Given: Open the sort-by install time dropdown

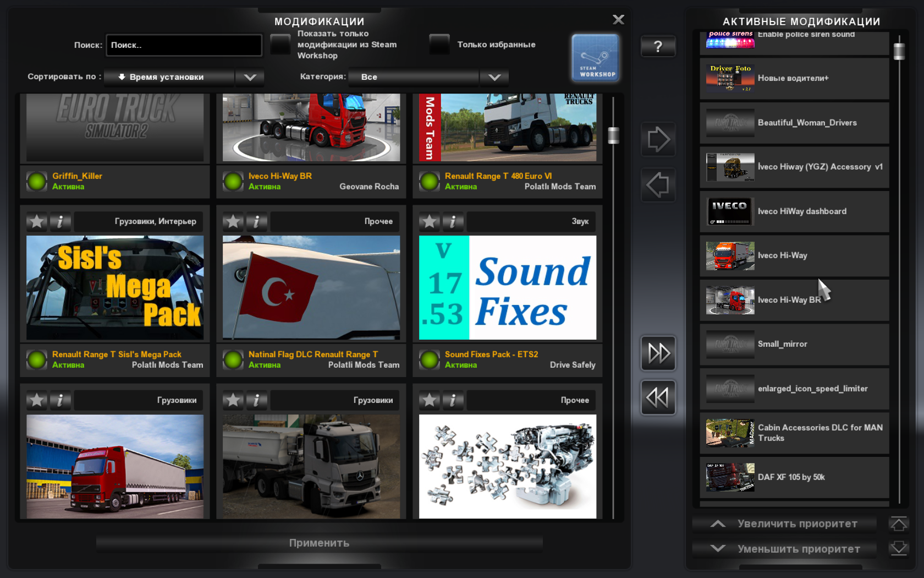Looking at the screenshot, I should point(184,77).
